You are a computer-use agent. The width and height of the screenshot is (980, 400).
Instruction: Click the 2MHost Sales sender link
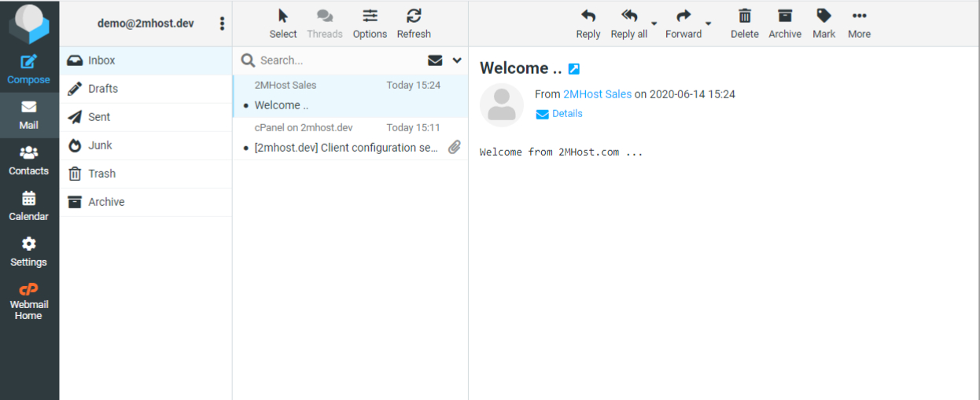pos(597,94)
